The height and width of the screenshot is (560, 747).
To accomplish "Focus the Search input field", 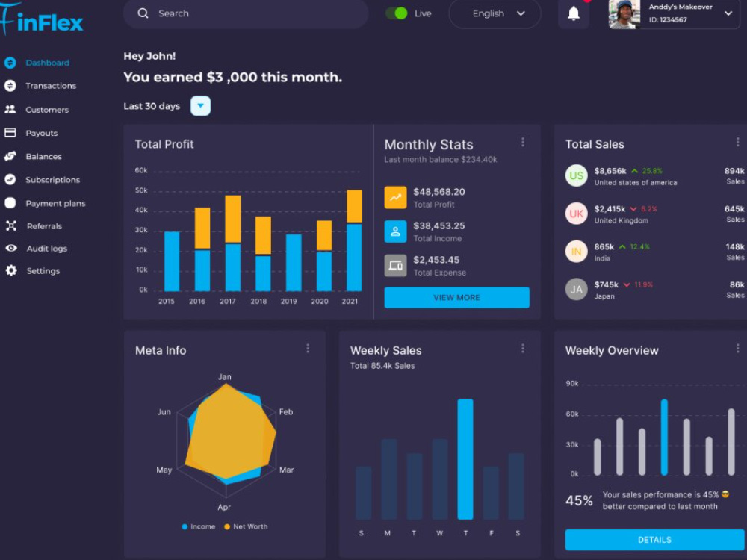I will (246, 13).
